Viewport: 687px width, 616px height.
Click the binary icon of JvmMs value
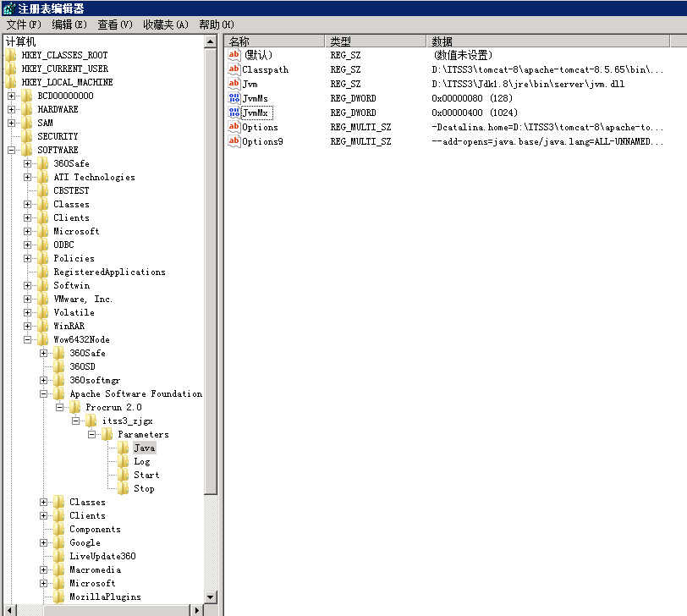tap(234, 98)
